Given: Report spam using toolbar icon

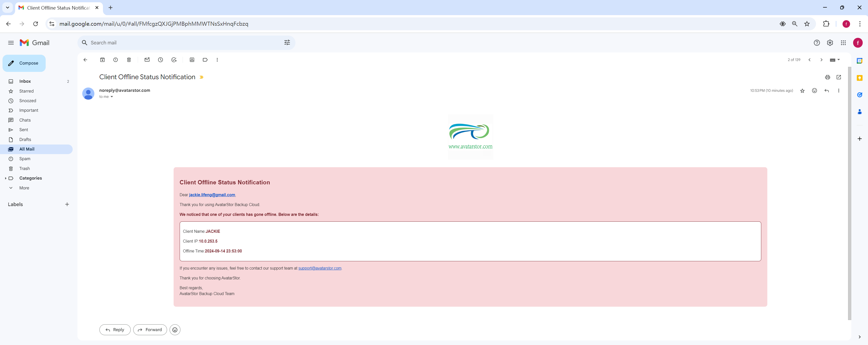Looking at the screenshot, I should click(116, 60).
